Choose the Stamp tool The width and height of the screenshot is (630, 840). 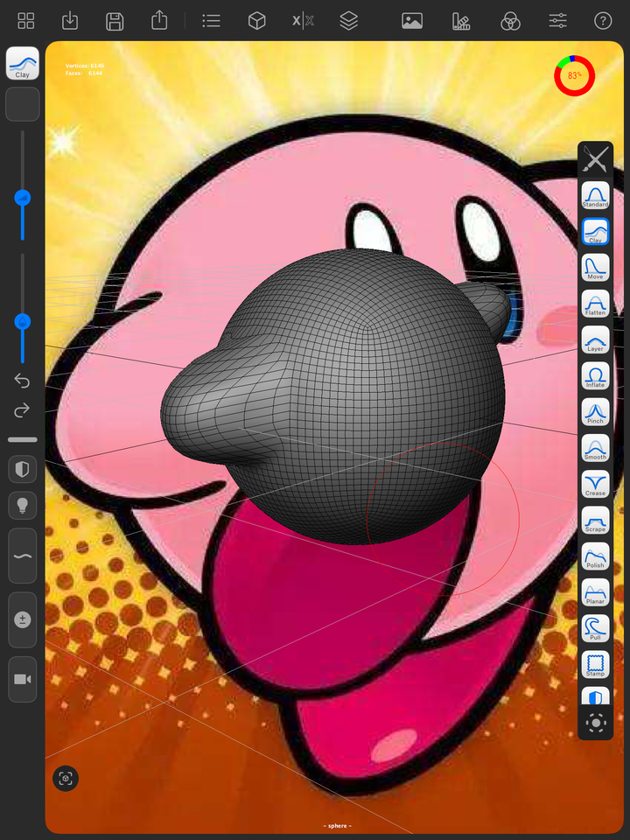pyautogui.click(x=595, y=664)
